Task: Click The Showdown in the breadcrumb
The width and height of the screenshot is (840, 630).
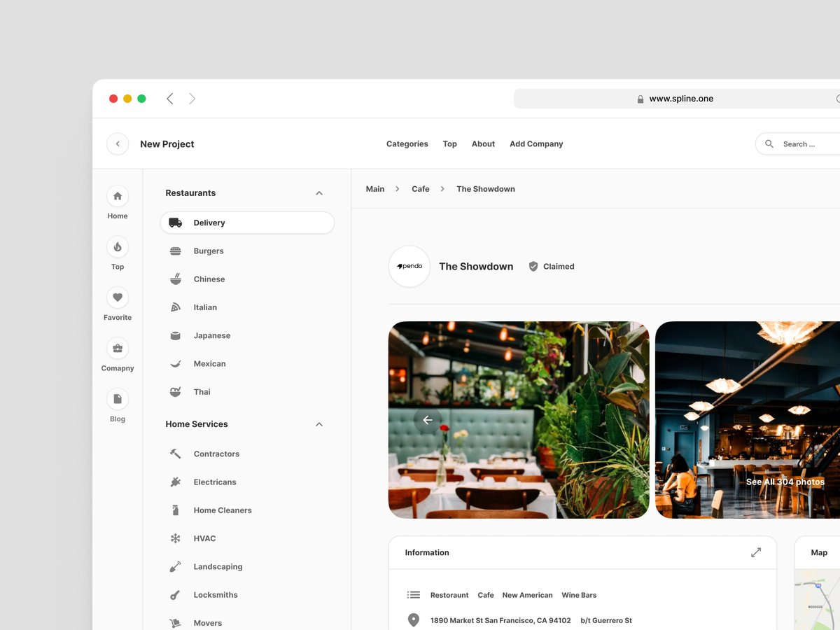Action: 486,189
